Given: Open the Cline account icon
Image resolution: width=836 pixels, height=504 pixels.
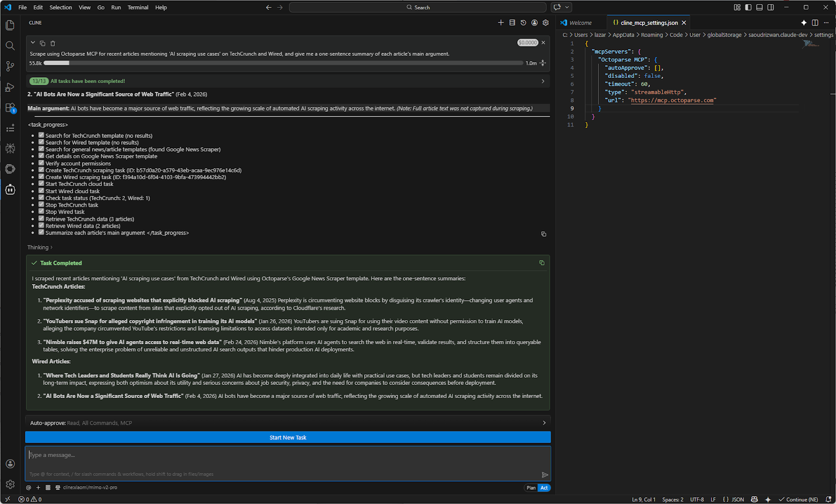Looking at the screenshot, I should coord(534,22).
